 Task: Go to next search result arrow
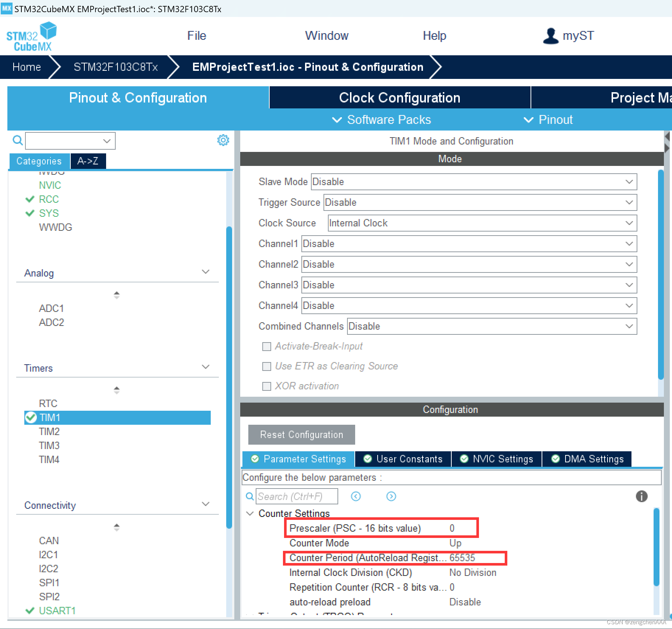391,496
